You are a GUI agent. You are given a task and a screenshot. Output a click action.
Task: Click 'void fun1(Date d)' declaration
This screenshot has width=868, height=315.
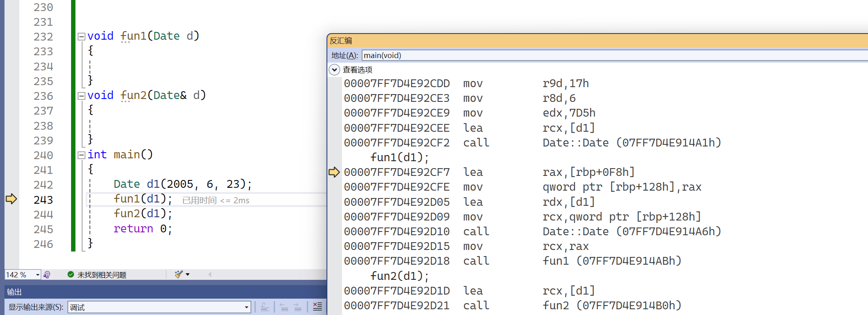(x=143, y=36)
